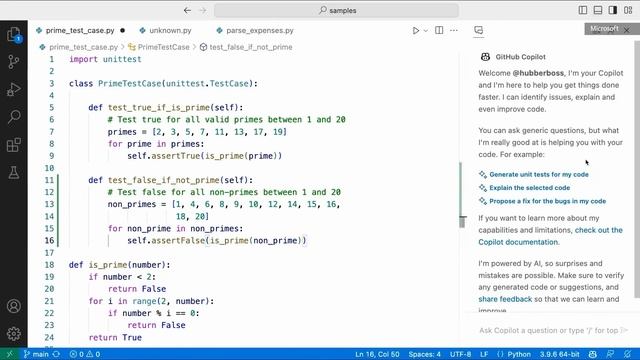Click Generate unit tests for my code
The image size is (640, 360).
[x=539, y=174]
